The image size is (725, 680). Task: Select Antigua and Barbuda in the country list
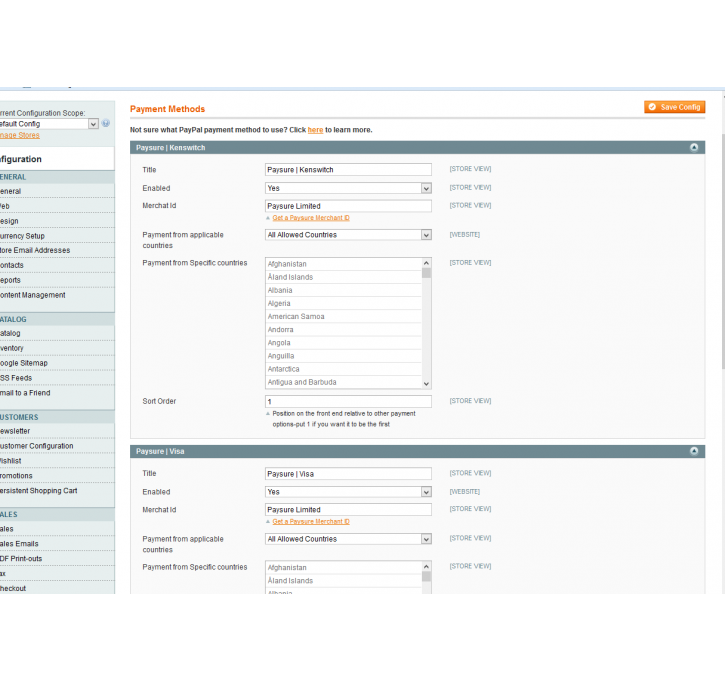click(344, 382)
